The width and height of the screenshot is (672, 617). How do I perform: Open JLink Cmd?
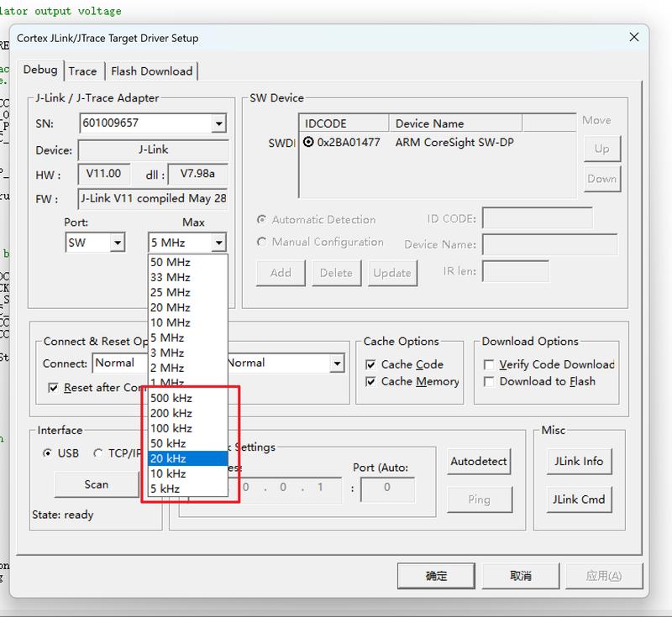tap(579, 499)
